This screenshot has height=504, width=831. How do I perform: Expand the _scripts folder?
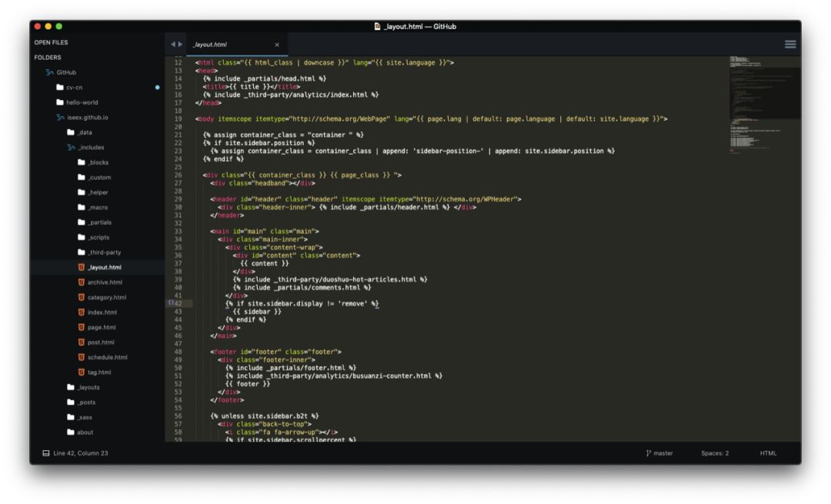point(98,238)
